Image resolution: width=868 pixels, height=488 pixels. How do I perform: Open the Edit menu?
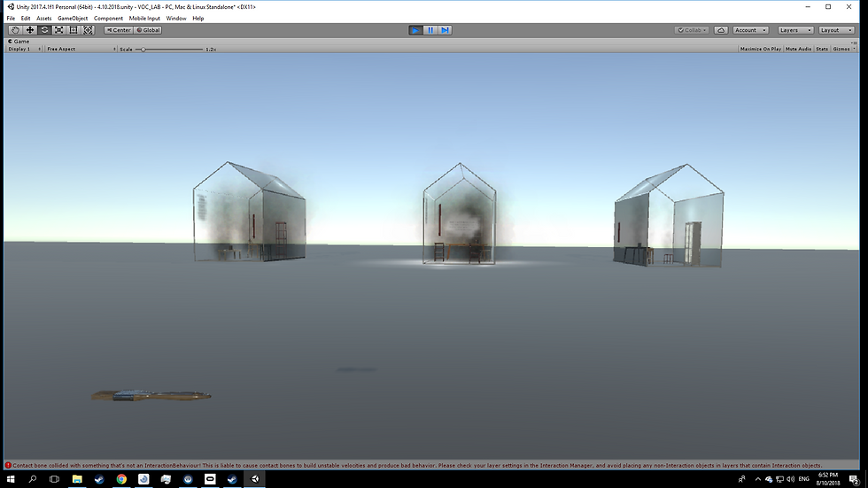(x=26, y=19)
